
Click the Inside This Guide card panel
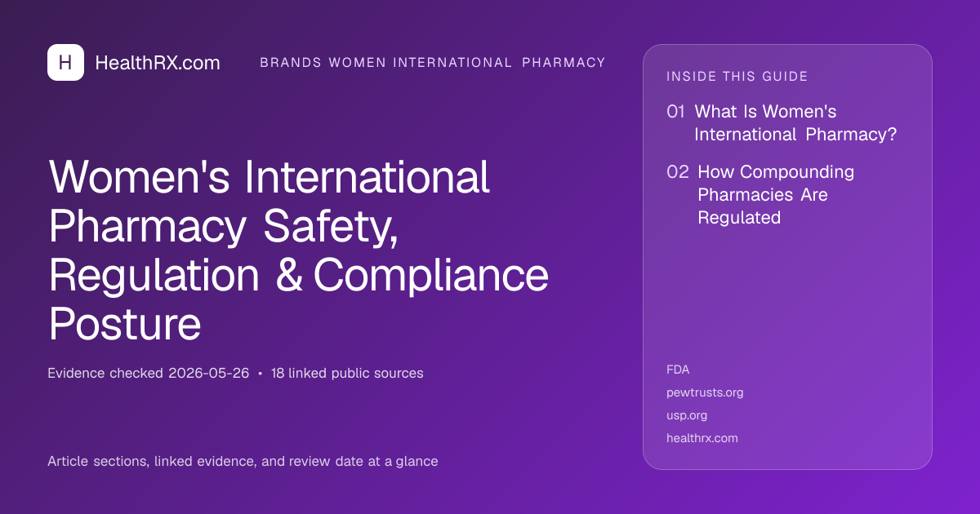(x=787, y=257)
